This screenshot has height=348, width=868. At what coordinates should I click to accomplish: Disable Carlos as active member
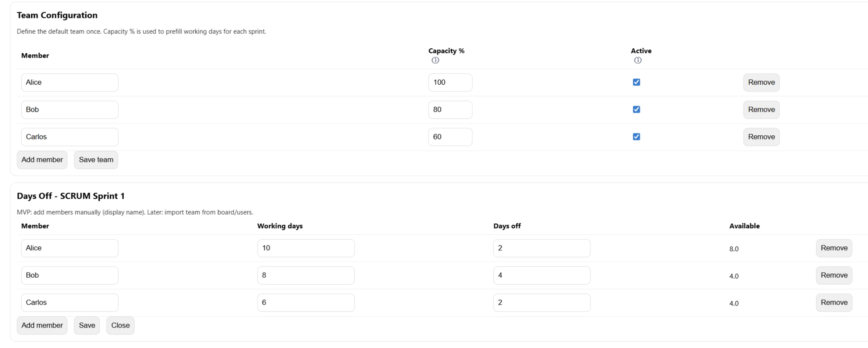[636, 137]
